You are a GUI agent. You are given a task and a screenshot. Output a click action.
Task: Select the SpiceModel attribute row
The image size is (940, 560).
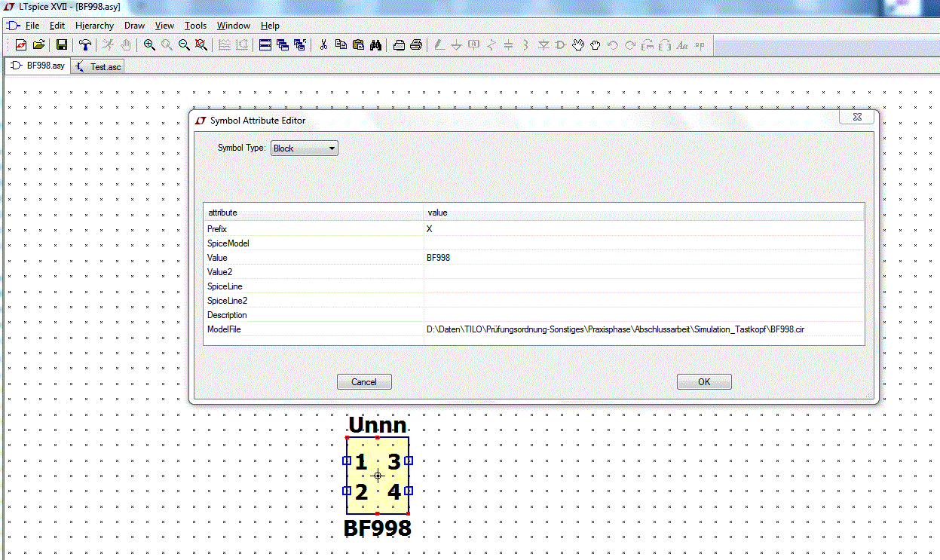click(534, 243)
